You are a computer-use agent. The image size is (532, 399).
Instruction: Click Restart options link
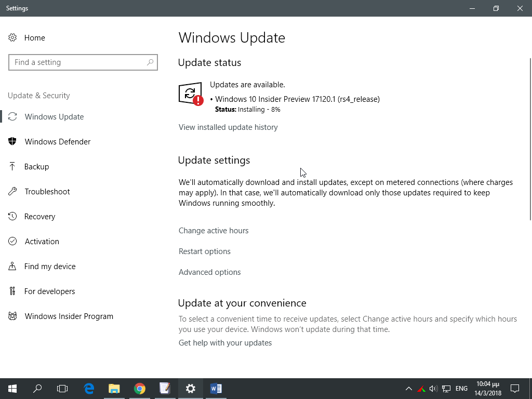click(205, 251)
